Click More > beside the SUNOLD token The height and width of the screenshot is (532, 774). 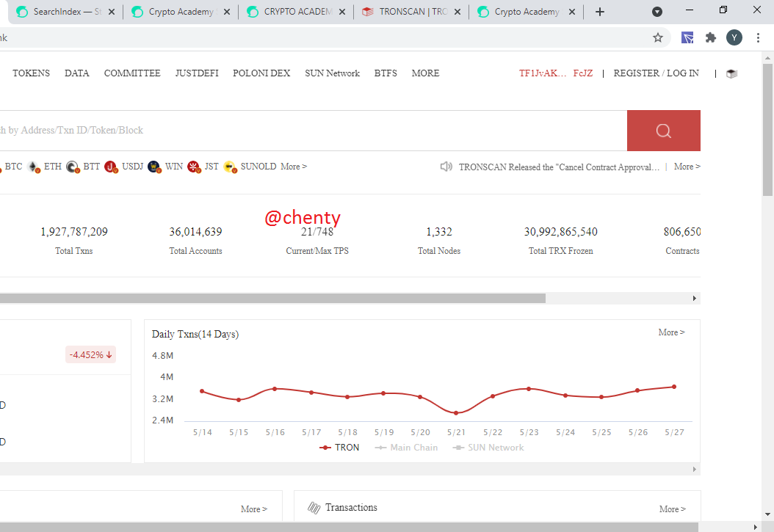pos(294,167)
